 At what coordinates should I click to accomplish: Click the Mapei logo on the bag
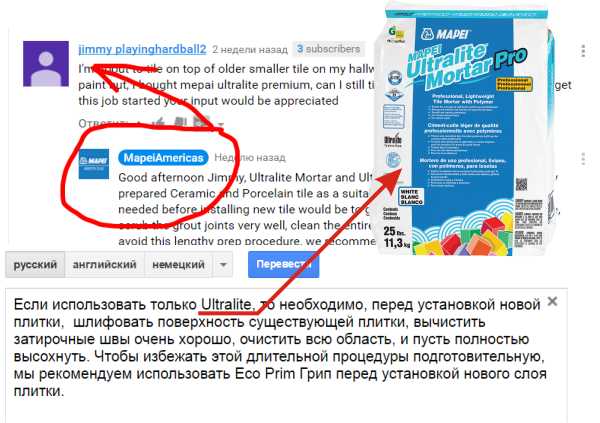(x=444, y=34)
